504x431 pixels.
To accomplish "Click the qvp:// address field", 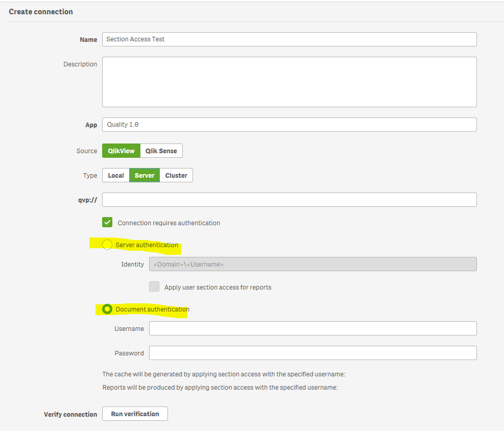I will (289, 200).
